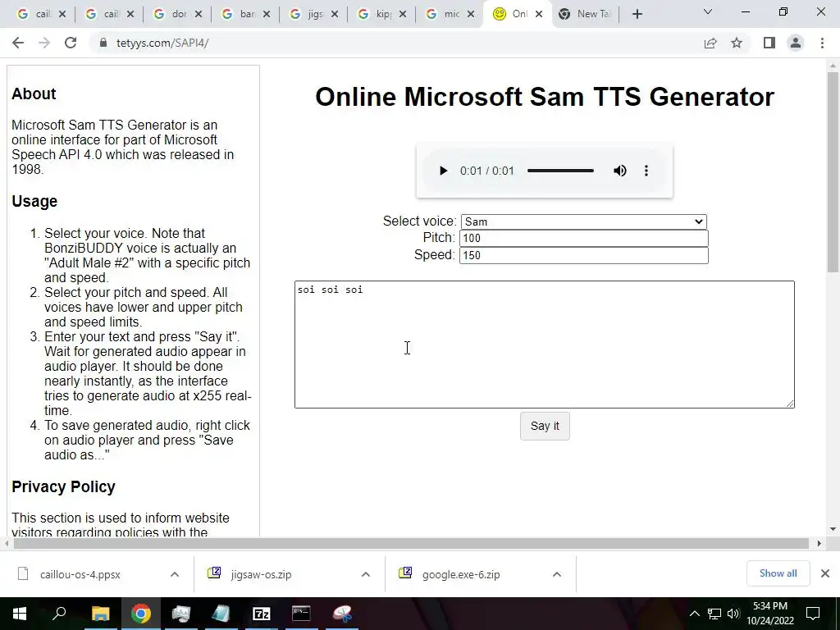Bookmark this page with star

click(x=737, y=43)
